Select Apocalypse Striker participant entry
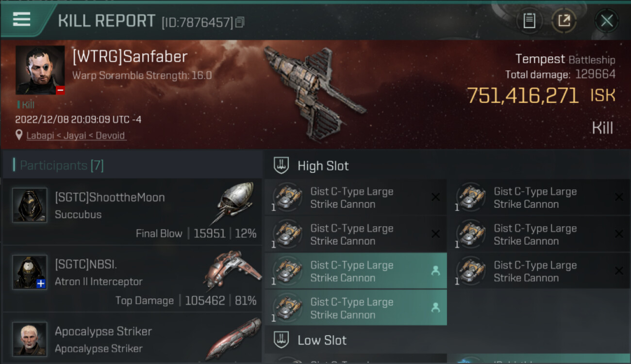The height and width of the screenshot is (364, 631). pos(132,338)
